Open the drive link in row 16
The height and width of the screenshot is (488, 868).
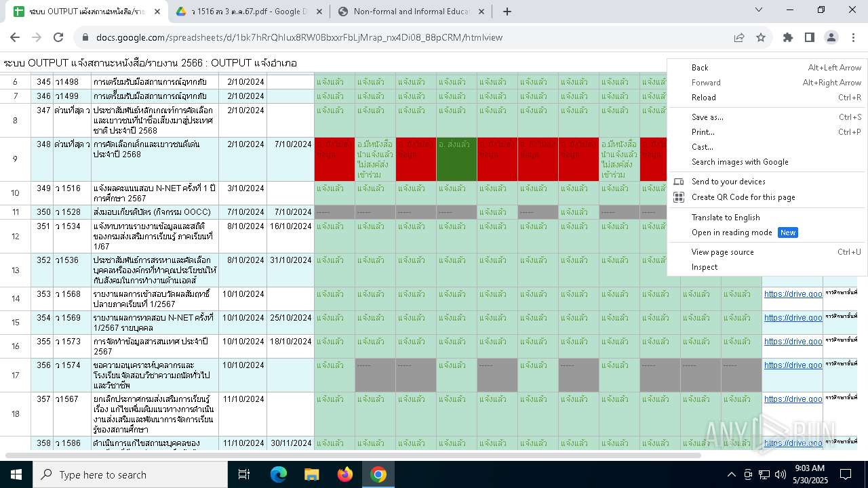(793, 342)
